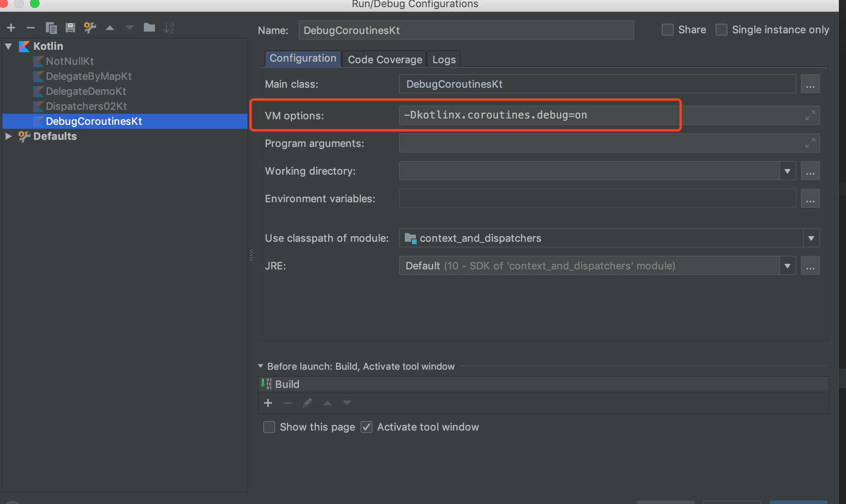846x504 pixels.
Task: Open the Use classpath of module dropdown
Action: tap(811, 238)
